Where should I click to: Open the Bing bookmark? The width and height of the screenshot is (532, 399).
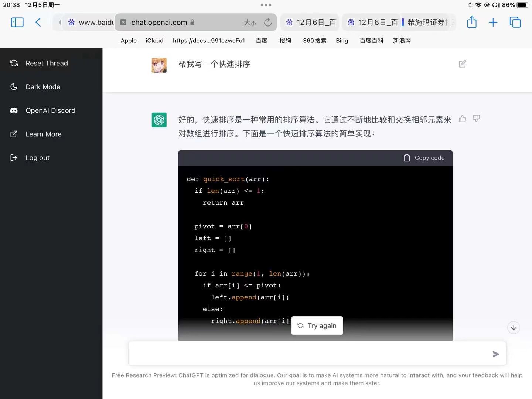[342, 41]
